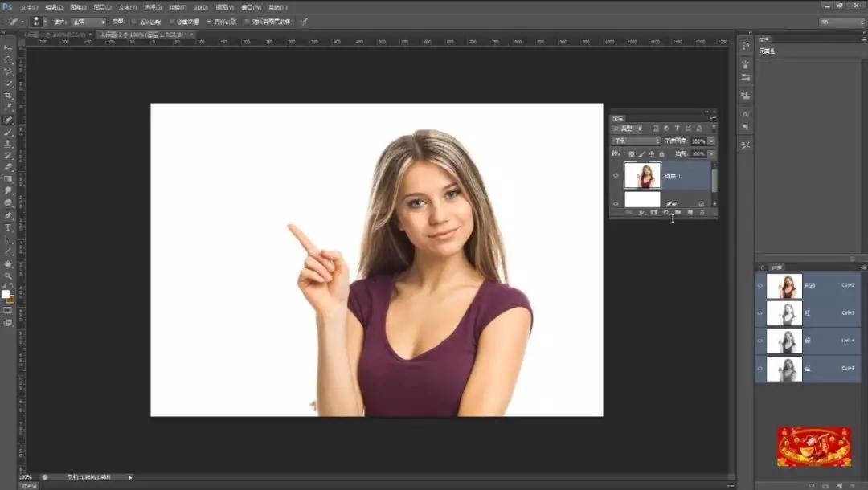Select the Path Selection tool
The image size is (868, 490).
coord(8,240)
